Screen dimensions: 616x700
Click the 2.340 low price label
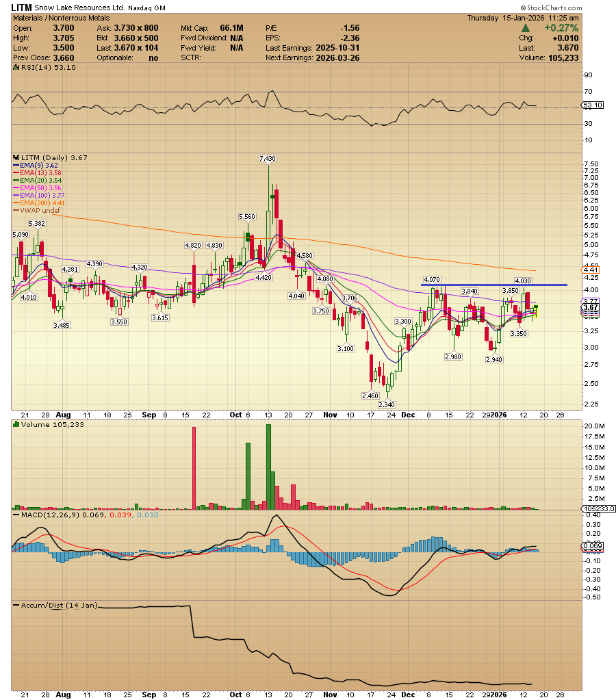[387, 404]
